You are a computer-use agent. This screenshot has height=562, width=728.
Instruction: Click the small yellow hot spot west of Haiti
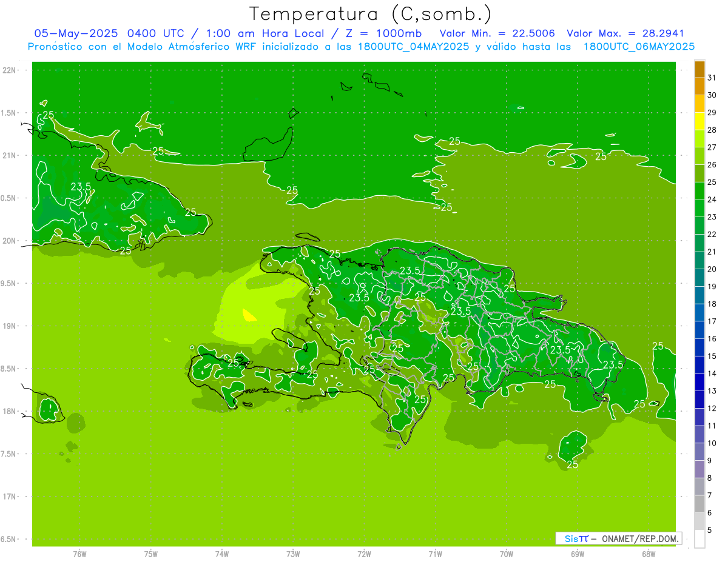click(x=249, y=315)
